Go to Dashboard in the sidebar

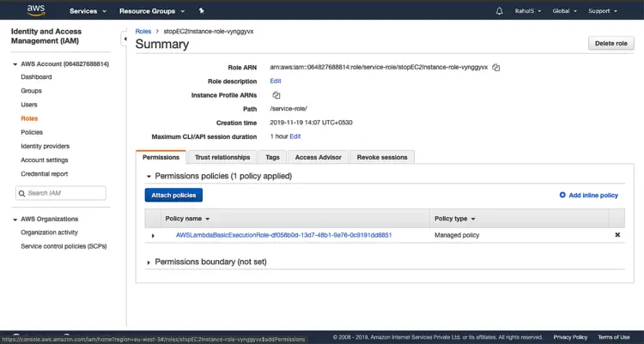(36, 77)
